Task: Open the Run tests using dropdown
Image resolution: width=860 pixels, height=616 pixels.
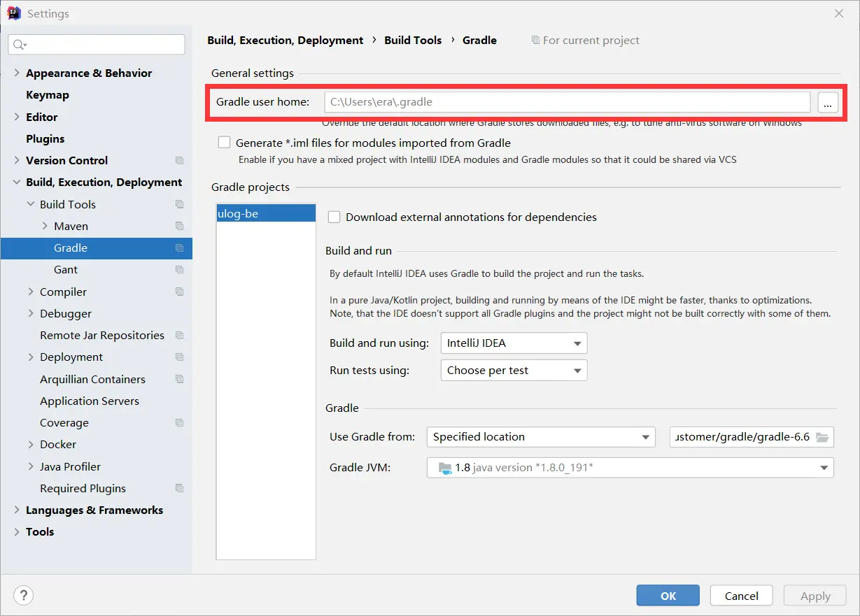Action: click(x=514, y=371)
